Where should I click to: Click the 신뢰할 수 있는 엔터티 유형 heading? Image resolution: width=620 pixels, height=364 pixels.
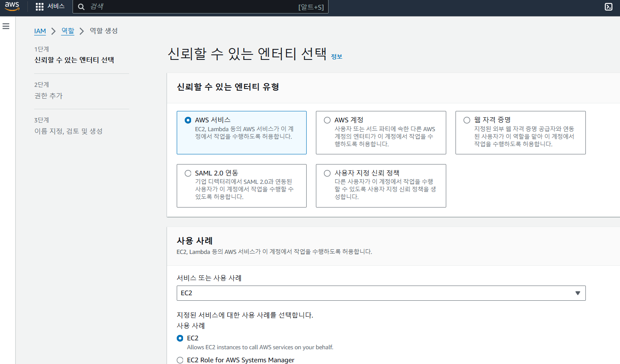pyautogui.click(x=228, y=87)
